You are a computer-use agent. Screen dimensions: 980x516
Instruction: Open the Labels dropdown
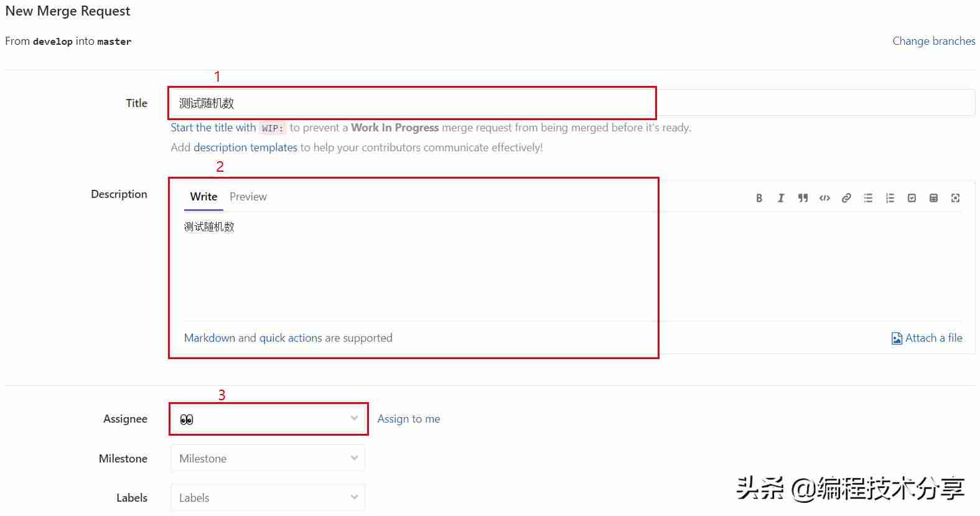click(x=268, y=497)
